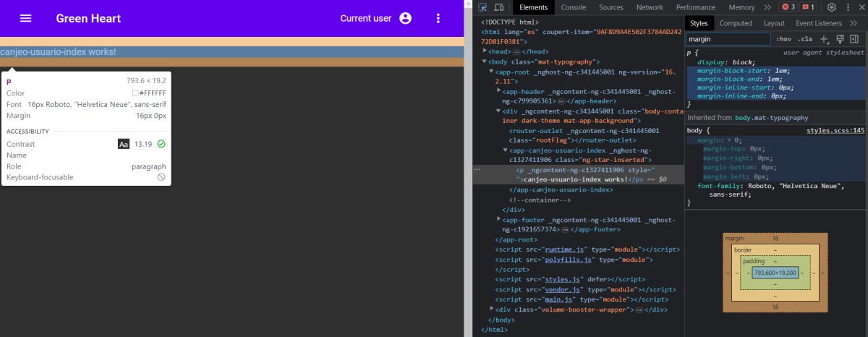
Task: Select the Event Listeners pane tab
Action: pos(819,23)
